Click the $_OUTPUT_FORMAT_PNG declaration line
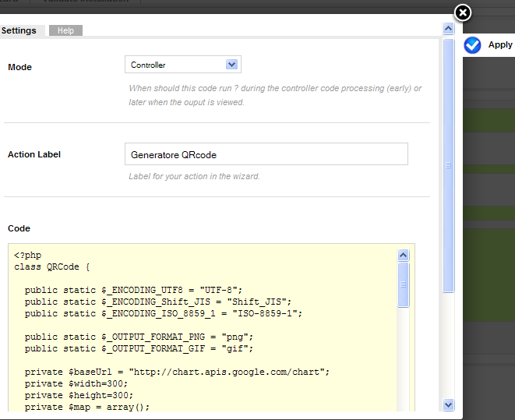The width and height of the screenshot is (515, 420). coord(139,337)
